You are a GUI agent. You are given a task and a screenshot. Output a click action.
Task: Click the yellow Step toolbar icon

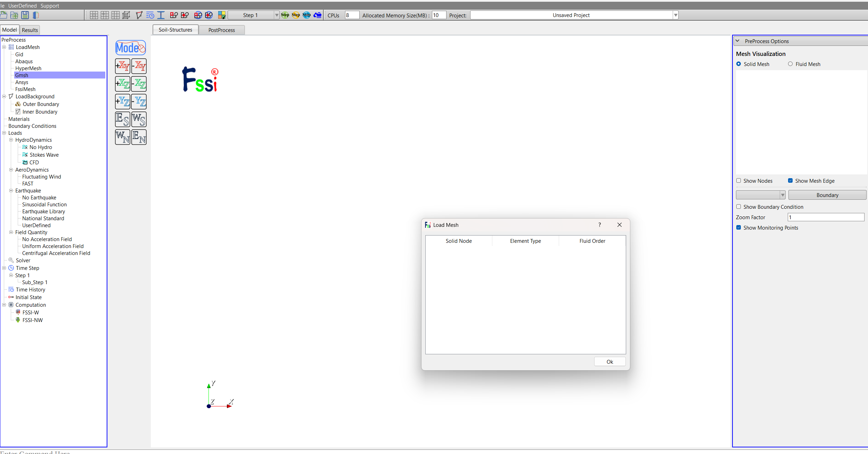click(296, 15)
